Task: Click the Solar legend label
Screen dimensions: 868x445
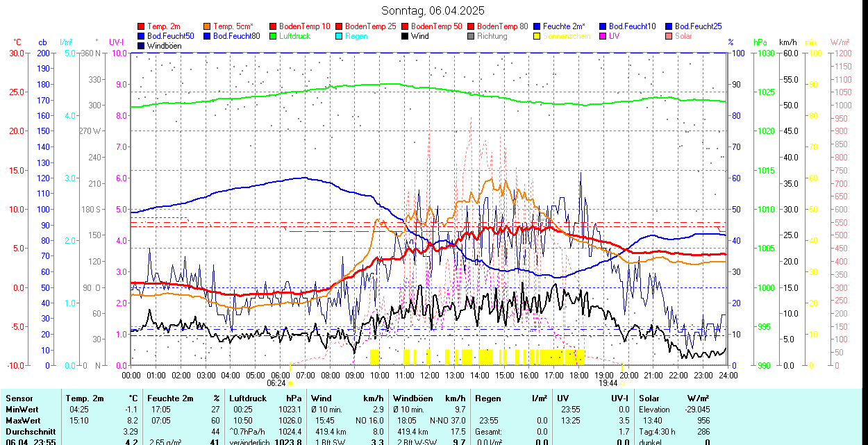Action: tap(683, 36)
